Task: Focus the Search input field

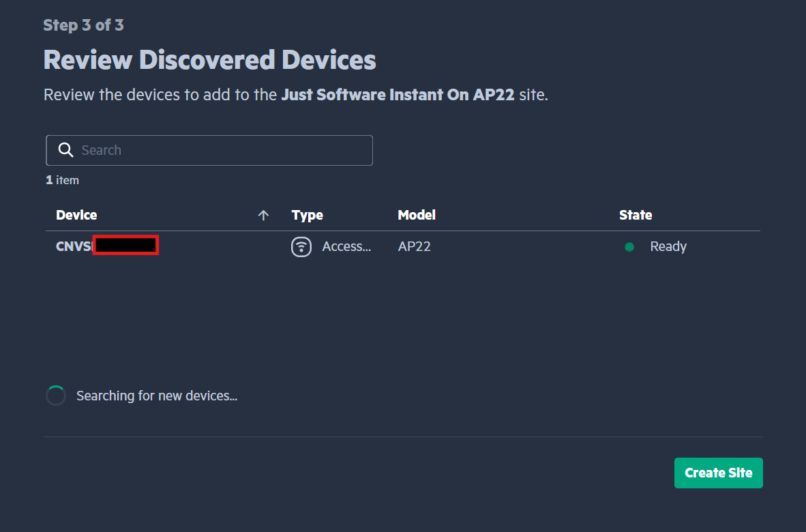Action: coord(209,150)
